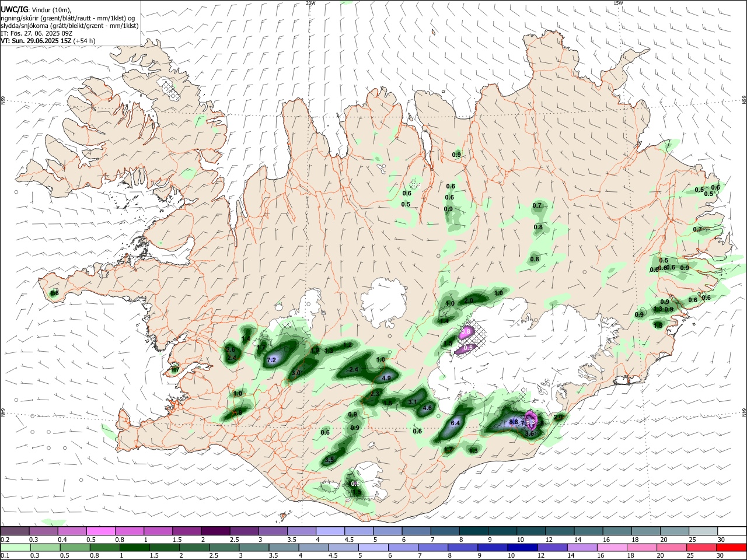747x560 pixels.
Task: Click the purple snow patch labeled 0.5 on the glacier
Action: pos(467,348)
